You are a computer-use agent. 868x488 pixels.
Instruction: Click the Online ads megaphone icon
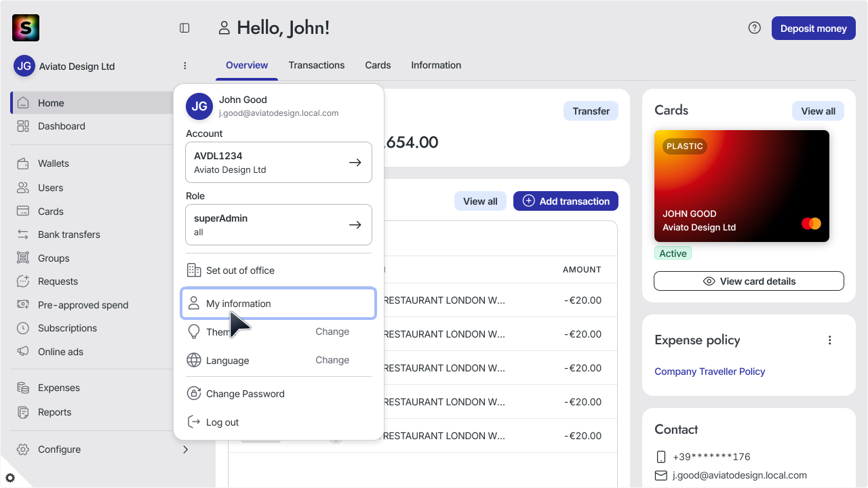pos(23,352)
